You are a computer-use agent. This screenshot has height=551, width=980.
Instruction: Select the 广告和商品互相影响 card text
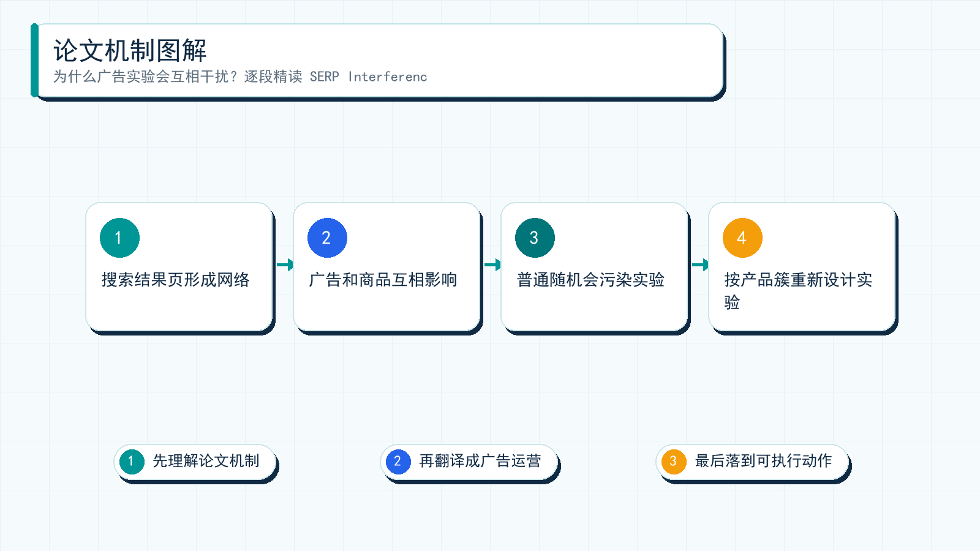[383, 280]
